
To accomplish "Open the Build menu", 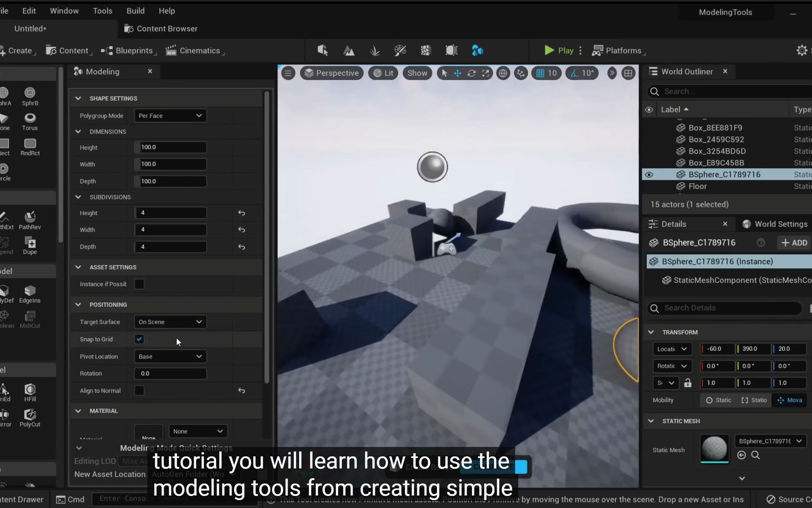I will coord(135,11).
